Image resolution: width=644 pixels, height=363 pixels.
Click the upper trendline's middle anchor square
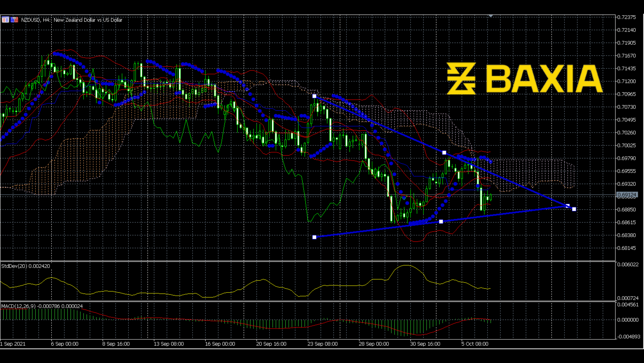[x=444, y=153]
